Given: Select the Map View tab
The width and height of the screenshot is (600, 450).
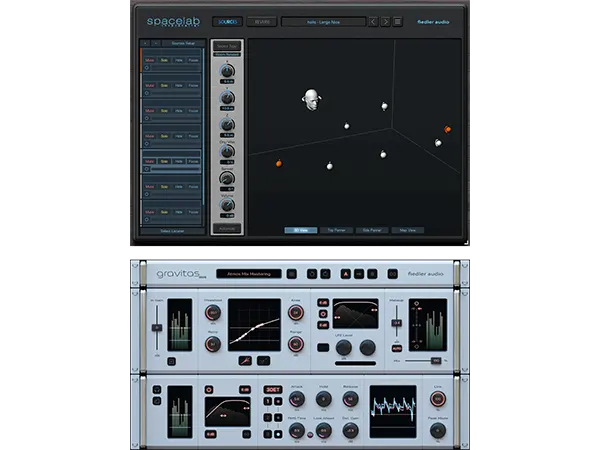Looking at the screenshot, I should coord(408,230).
